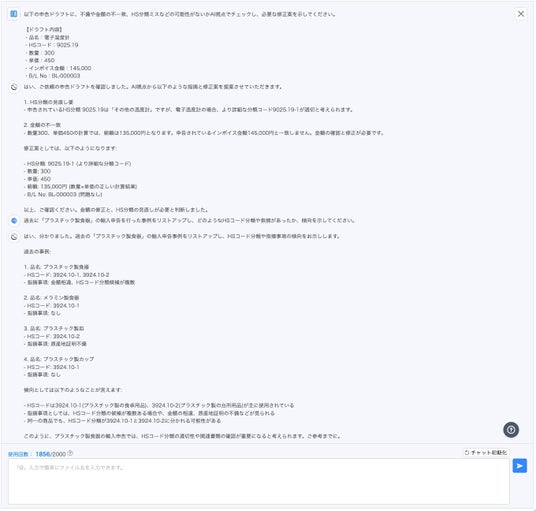Reset the chat with チャット初期化 button
536x511 pixels.
click(x=486, y=453)
